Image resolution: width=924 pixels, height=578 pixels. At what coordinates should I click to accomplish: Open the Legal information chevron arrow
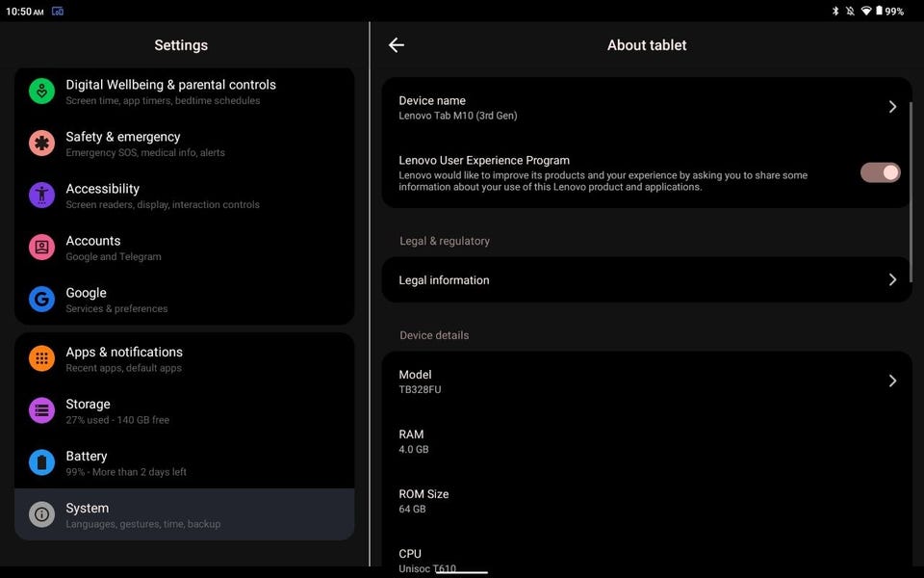pyautogui.click(x=892, y=279)
